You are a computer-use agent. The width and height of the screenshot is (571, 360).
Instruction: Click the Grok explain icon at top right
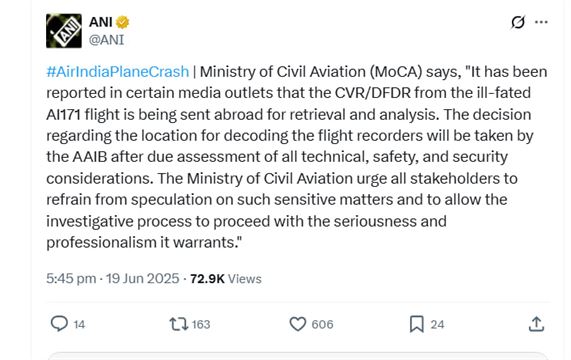(x=518, y=22)
